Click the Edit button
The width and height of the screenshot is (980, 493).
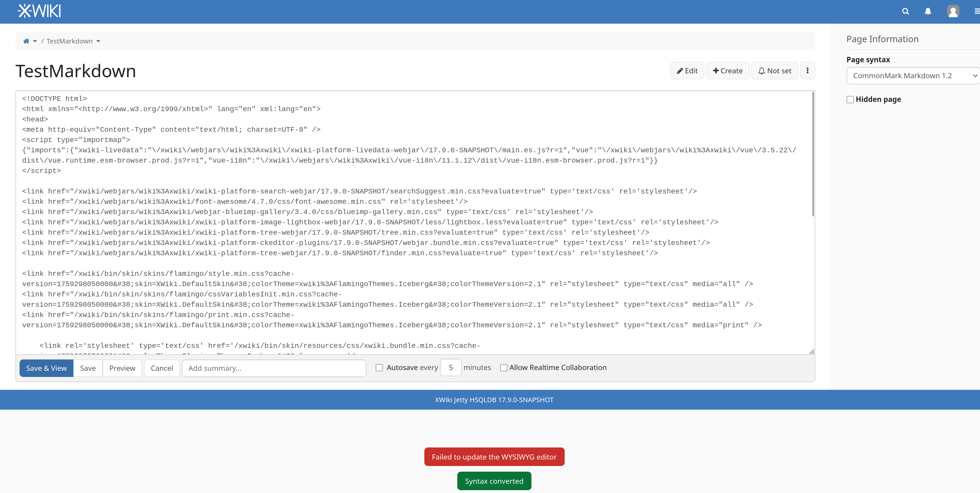[x=687, y=71]
